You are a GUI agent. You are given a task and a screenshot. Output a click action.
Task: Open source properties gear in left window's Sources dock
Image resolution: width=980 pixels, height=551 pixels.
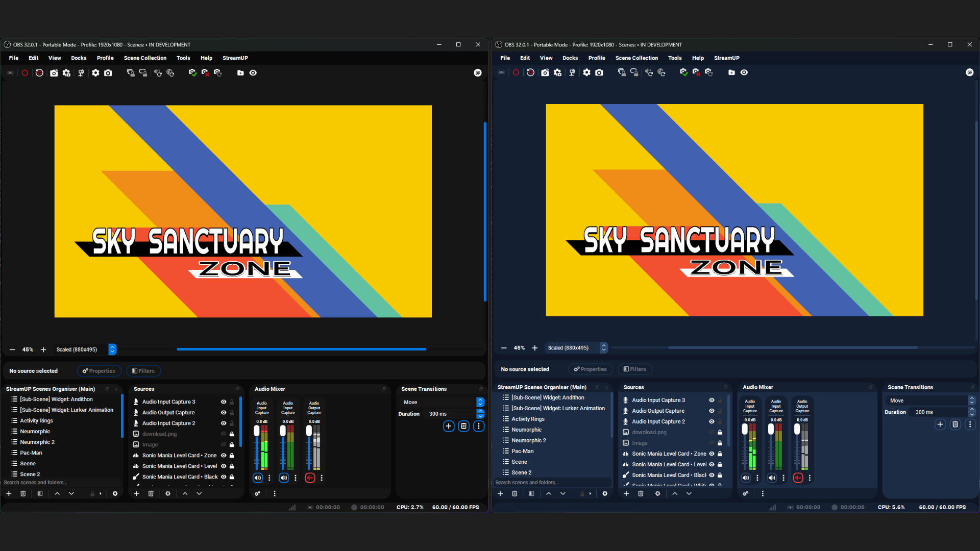[168, 493]
